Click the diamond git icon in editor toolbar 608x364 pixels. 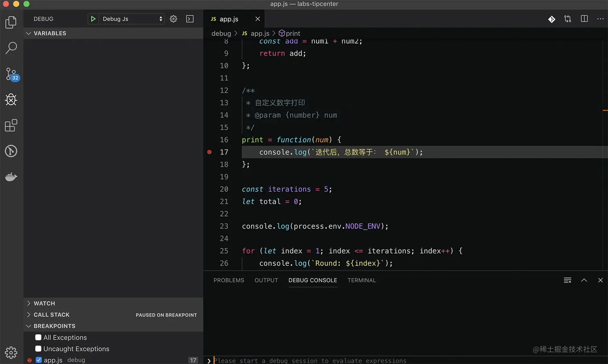tap(552, 19)
